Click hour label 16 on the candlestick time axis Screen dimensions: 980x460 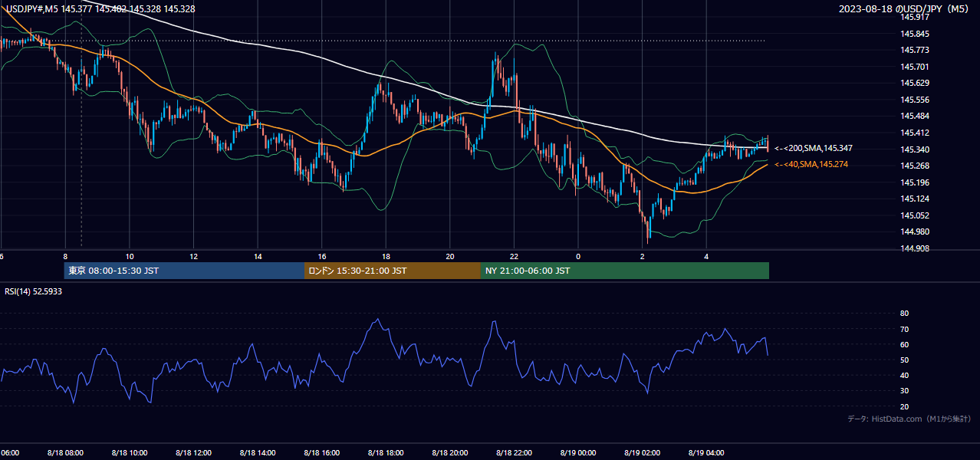tap(322, 256)
